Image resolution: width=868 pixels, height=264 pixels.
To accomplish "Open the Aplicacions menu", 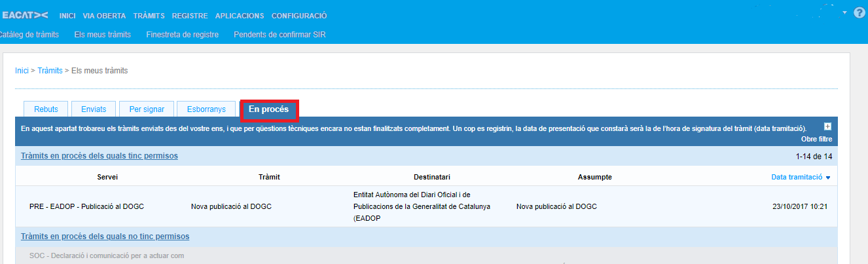I will (x=240, y=16).
